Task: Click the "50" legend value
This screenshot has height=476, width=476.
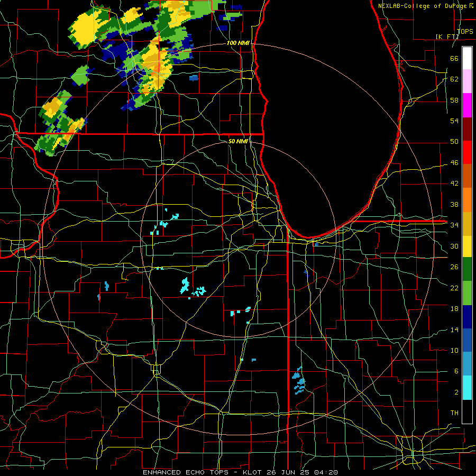Action: tap(454, 142)
